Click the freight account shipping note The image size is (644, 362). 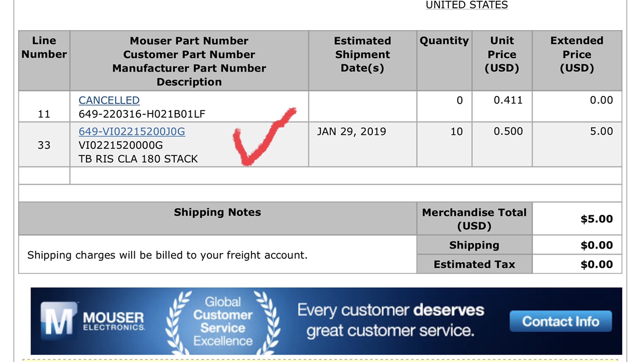point(167,255)
